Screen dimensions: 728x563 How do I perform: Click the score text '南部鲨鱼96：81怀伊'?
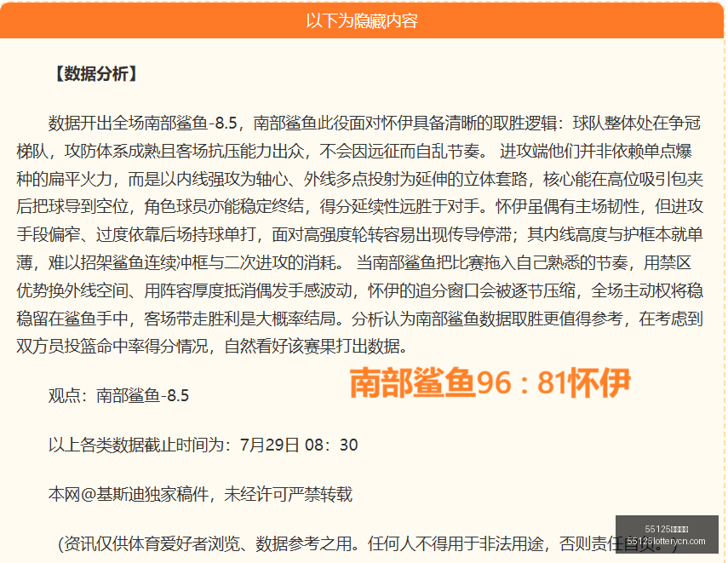coord(490,382)
